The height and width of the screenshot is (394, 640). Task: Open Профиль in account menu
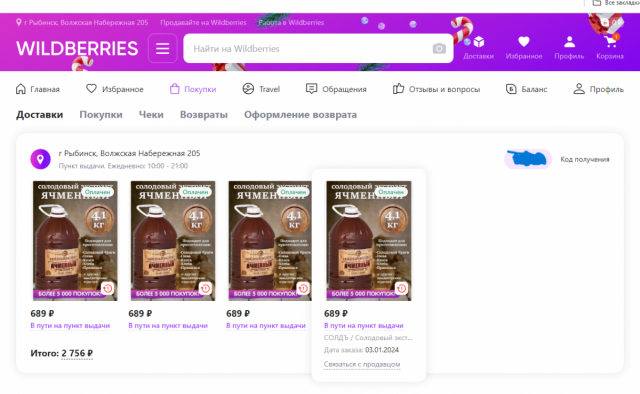click(598, 89)
